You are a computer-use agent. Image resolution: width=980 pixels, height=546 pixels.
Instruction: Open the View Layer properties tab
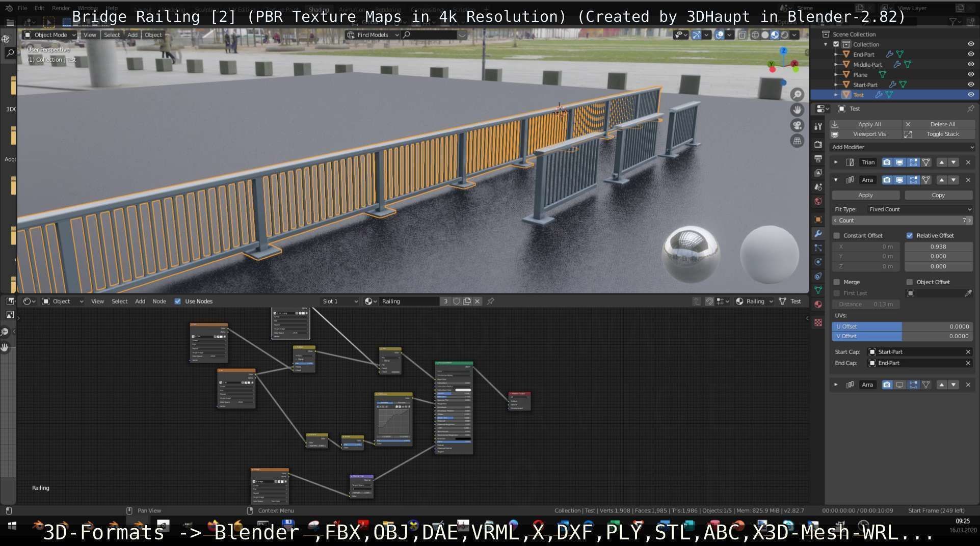click(818, 173)
